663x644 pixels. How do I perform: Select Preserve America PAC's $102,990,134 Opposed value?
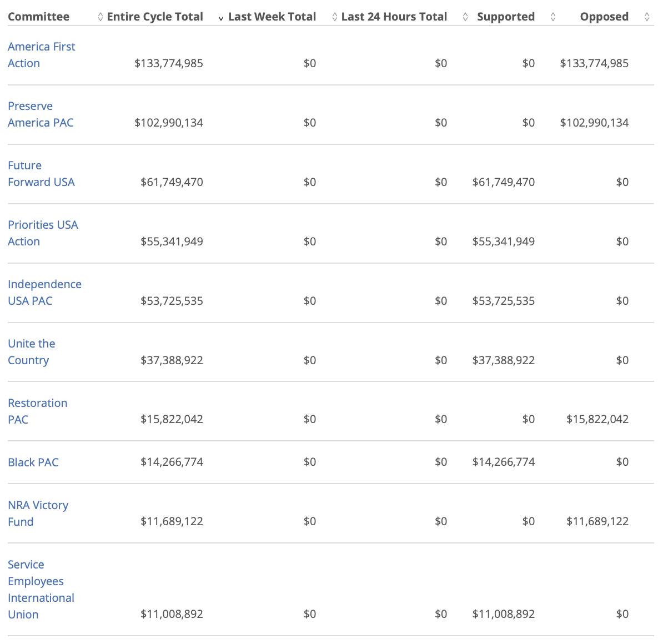594,123
